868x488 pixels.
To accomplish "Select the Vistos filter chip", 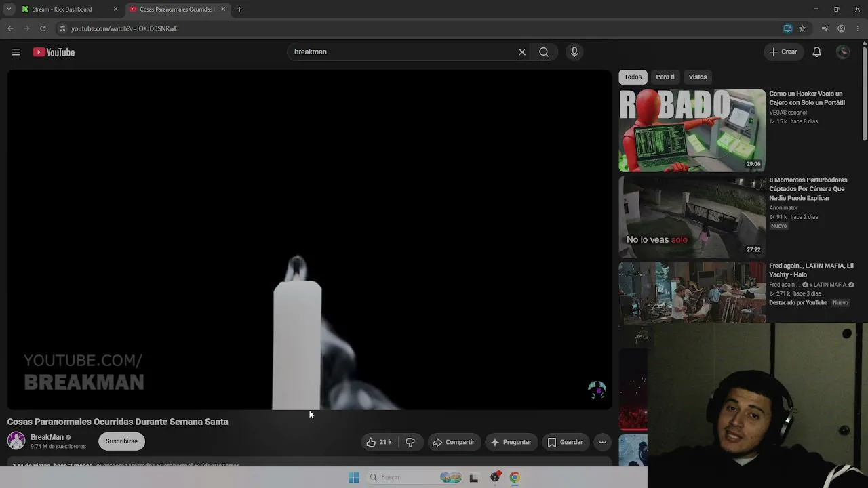I will point(698,77).
